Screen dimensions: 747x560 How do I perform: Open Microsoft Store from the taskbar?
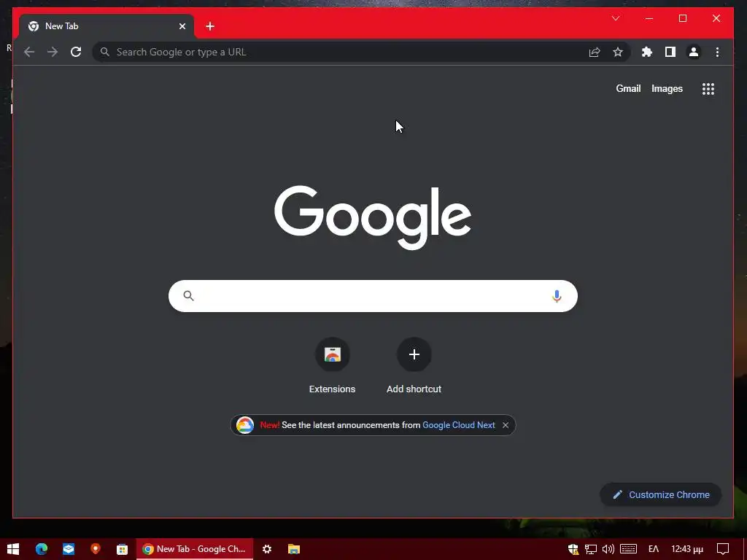(x=123, y=549)
